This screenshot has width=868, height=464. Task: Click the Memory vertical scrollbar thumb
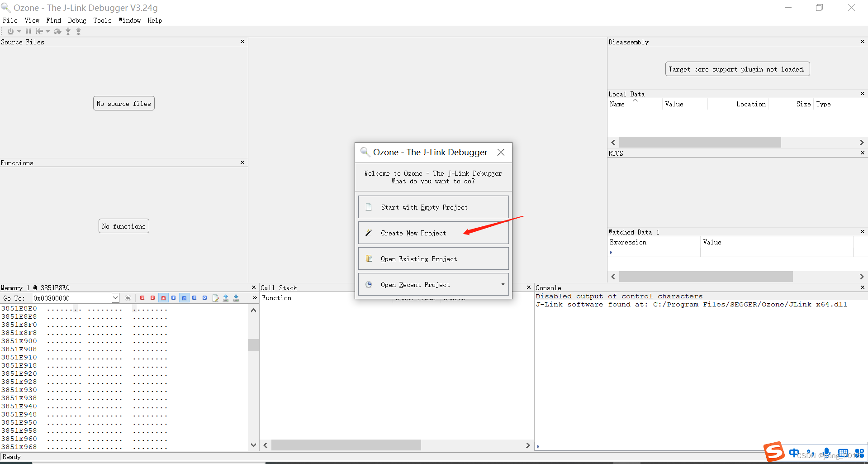point(253,345)
